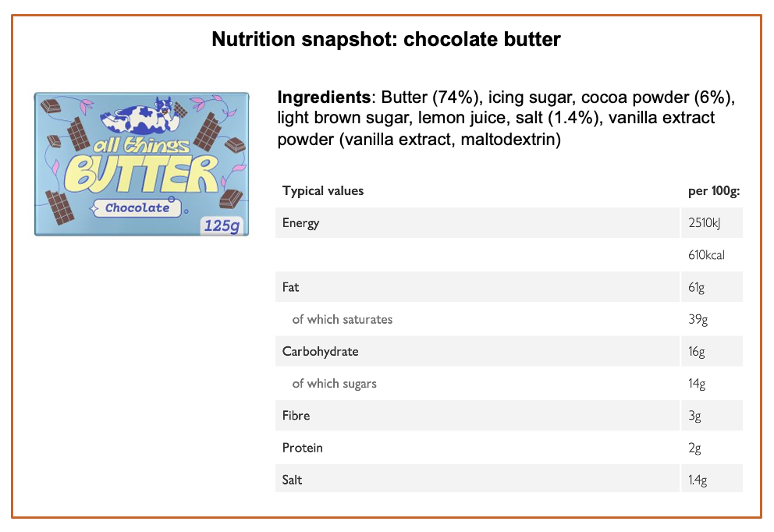Click the Chocolate flavor label on the package

click(137, 207)
